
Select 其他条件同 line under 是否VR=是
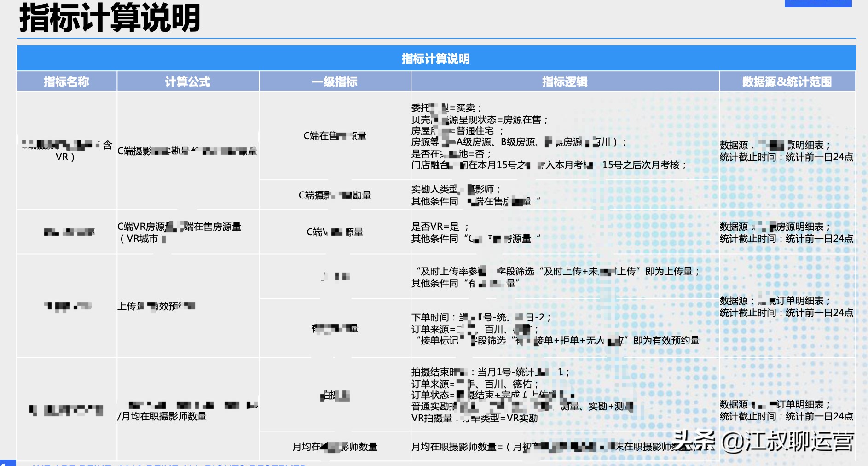(x=476, y=239)
